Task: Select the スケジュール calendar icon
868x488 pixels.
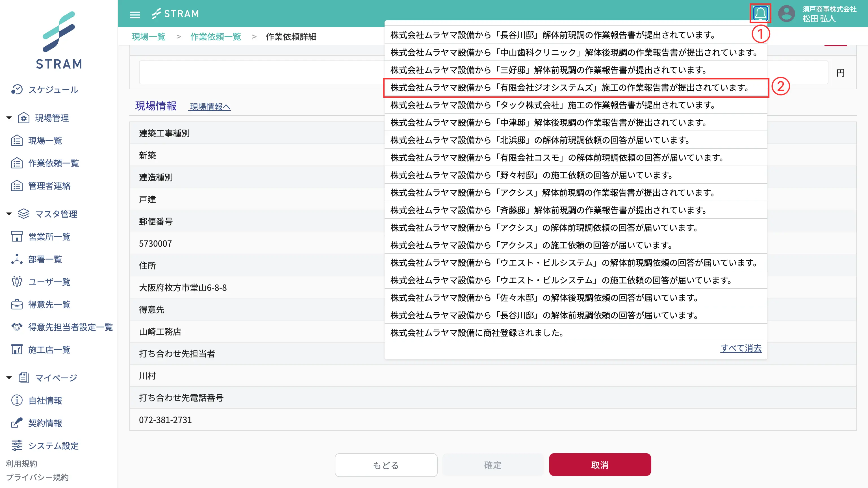Action: click(18, 89)
